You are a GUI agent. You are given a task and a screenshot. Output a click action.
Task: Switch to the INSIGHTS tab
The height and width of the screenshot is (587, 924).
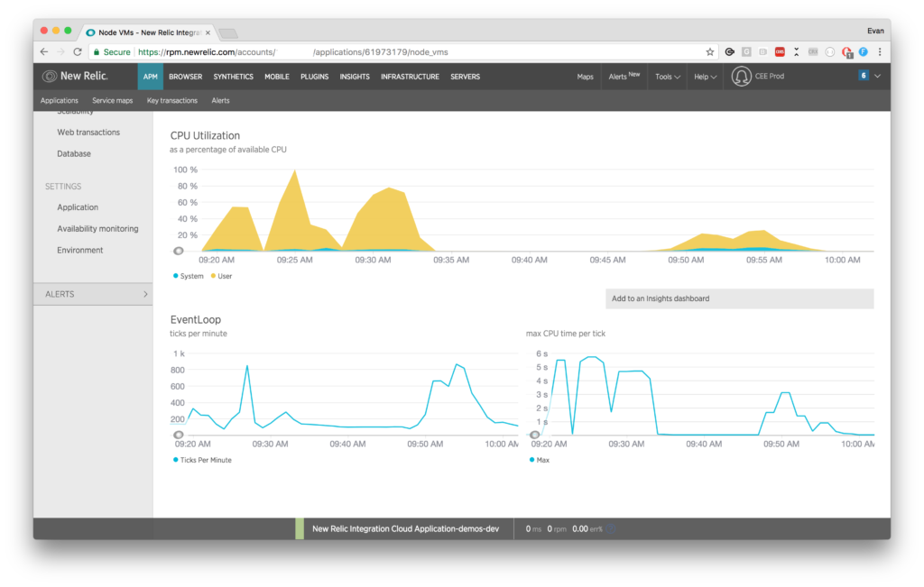[x=355, y=76]
